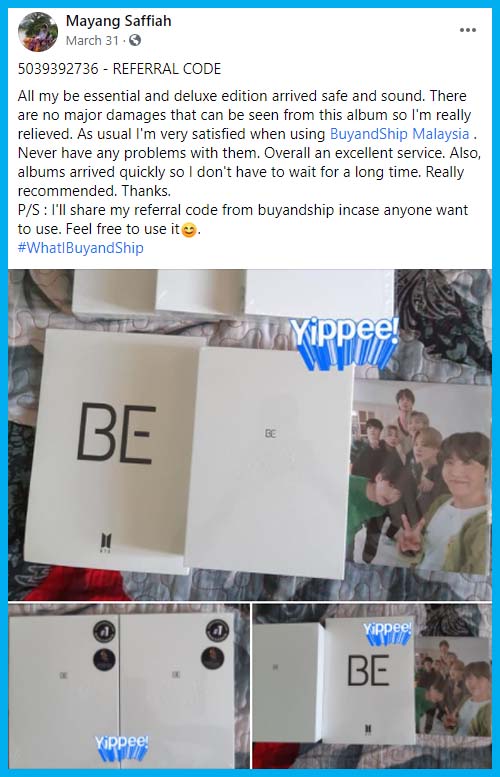
Task: Open the three-dots post options menu
Action: 467,30
